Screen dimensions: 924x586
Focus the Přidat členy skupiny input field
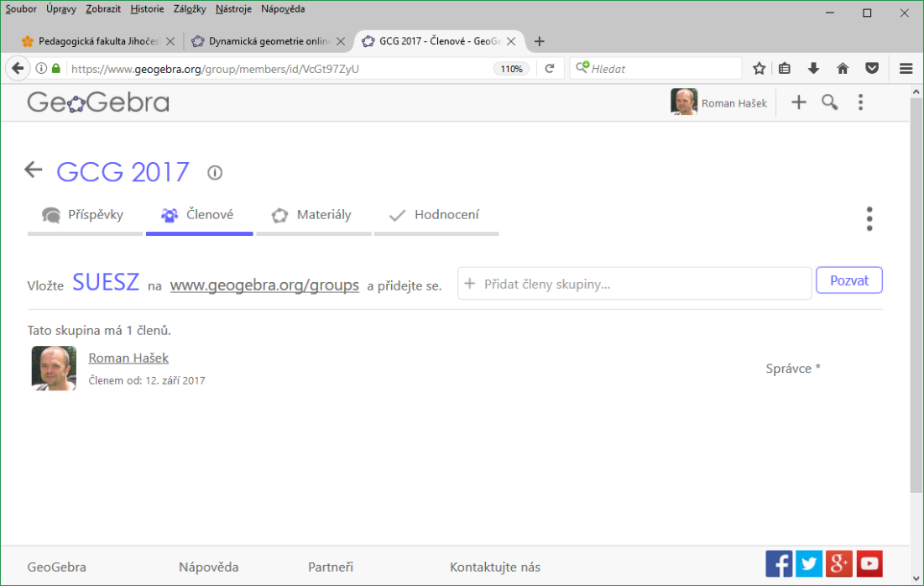pyautogui.click(x=634, y=284)
